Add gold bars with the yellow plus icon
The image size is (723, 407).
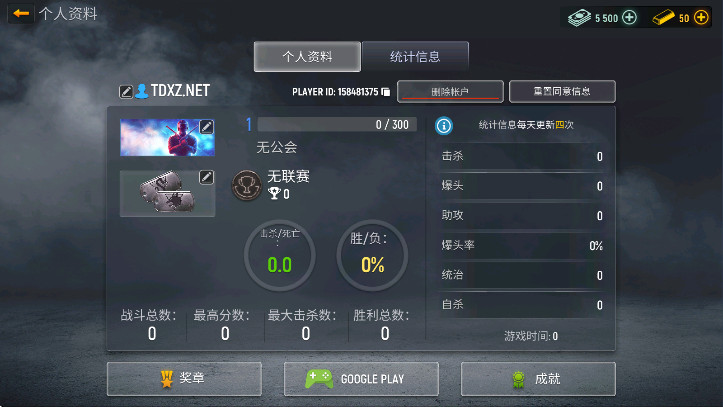[x=701, y=18]
